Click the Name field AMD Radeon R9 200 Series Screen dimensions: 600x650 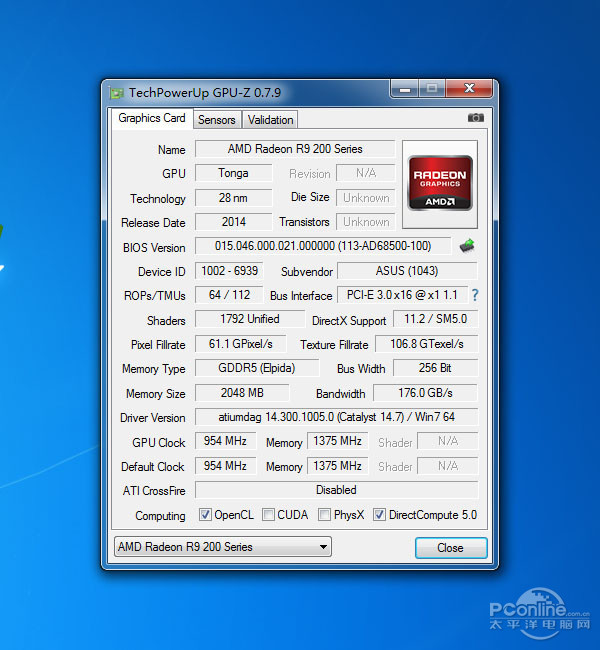(x=295, y=149)
